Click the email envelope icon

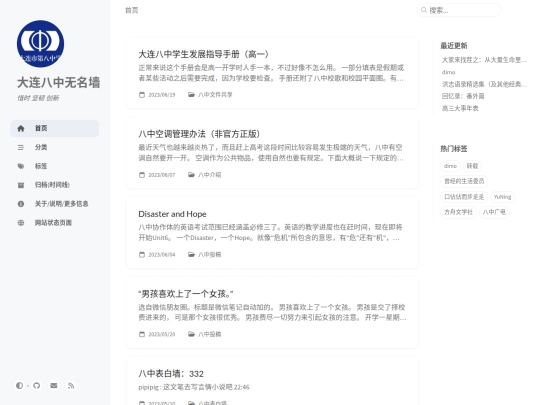(x=54, y=385)
